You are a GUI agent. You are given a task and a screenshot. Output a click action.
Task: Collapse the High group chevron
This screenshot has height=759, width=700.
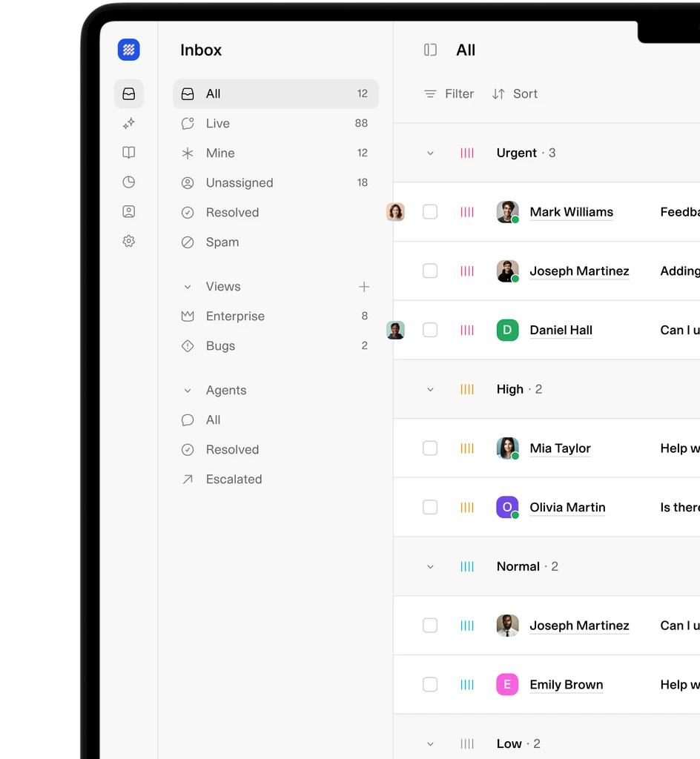(x=430, y=390)
